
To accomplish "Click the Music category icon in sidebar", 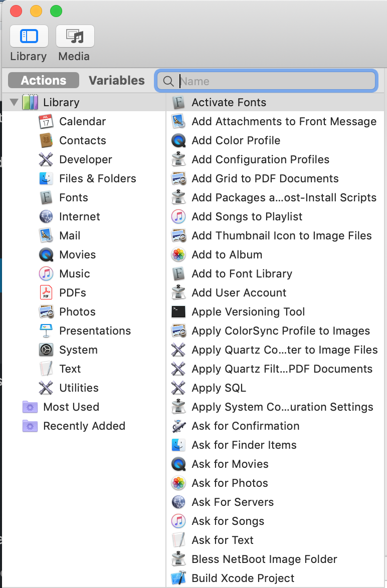I will coord(46,274).
